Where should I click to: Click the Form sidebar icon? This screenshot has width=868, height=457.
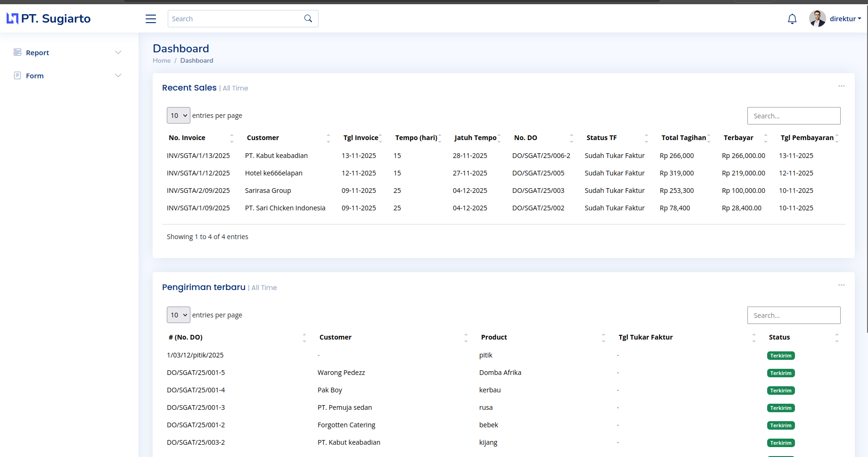(x=17, y=75)
